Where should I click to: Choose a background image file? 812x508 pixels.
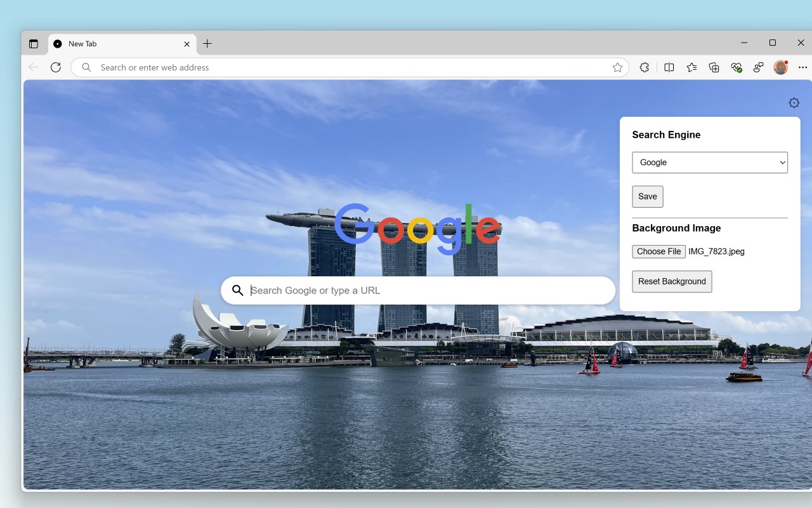[x=659, y=251]
